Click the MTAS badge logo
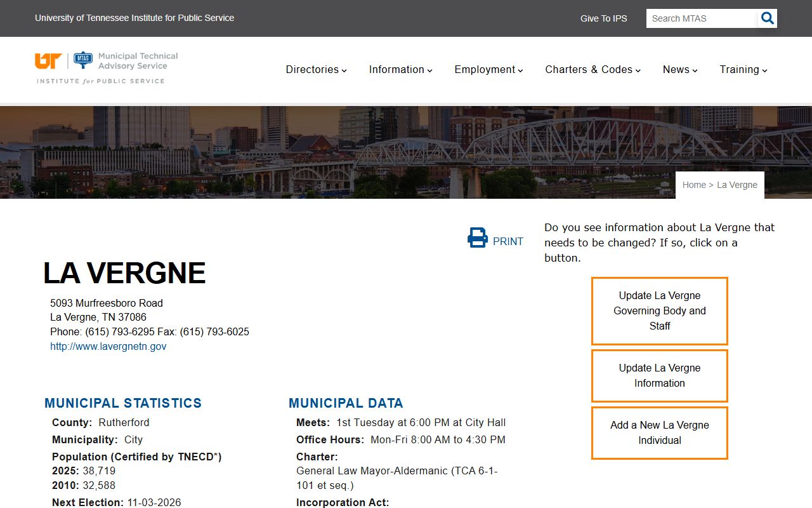The image size is (812, 508). 83,60
